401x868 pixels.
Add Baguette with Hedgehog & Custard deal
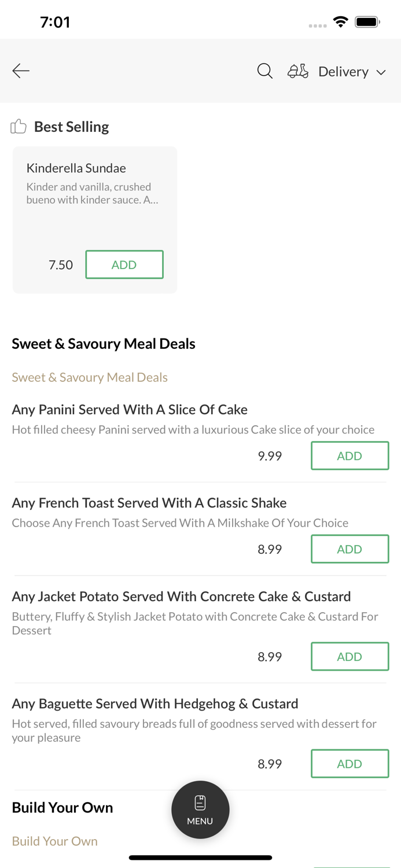(350, 764)
